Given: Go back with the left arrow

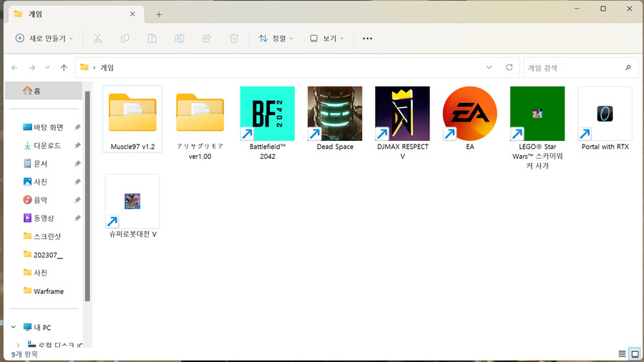Looking at the screenshot, I should tap(14, 67).
